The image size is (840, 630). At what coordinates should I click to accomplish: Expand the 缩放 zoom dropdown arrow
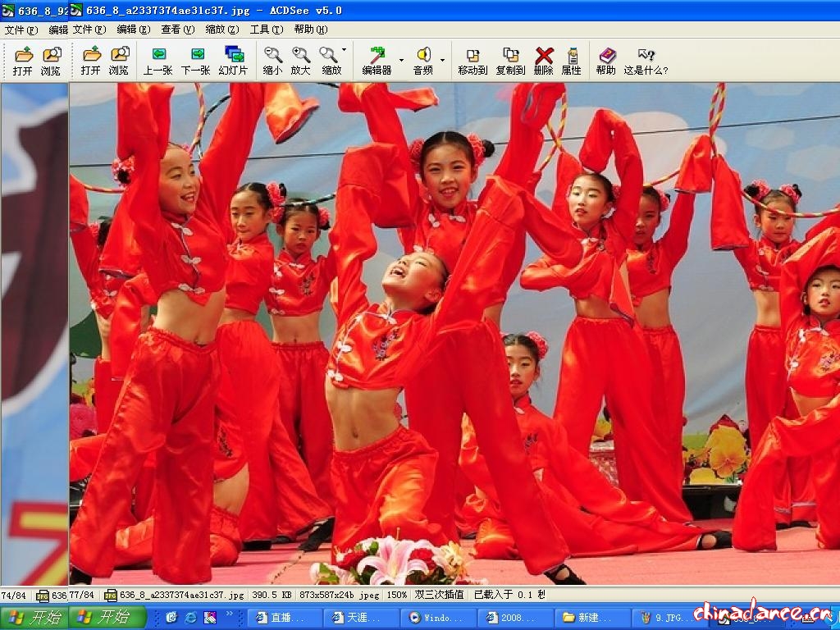[344, 51]
